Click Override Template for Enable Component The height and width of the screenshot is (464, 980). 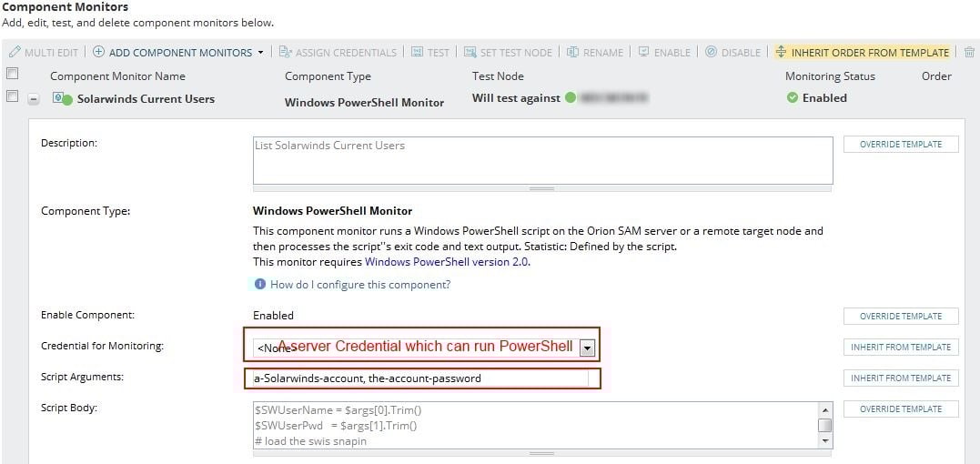901,316
